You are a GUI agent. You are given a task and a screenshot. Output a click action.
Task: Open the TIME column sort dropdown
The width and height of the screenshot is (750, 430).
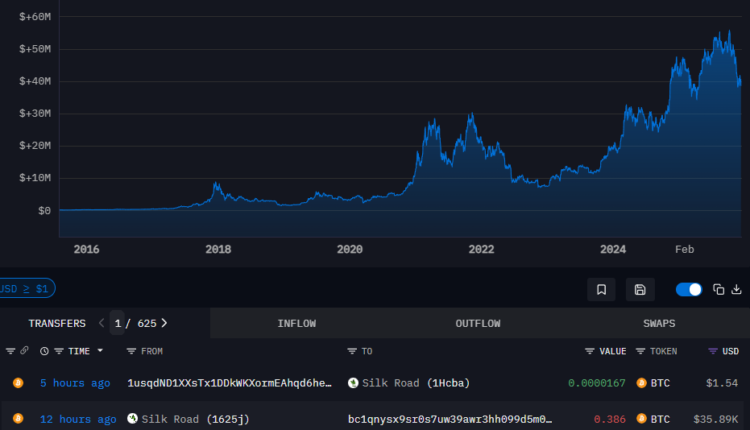click(x=100, y=351)
